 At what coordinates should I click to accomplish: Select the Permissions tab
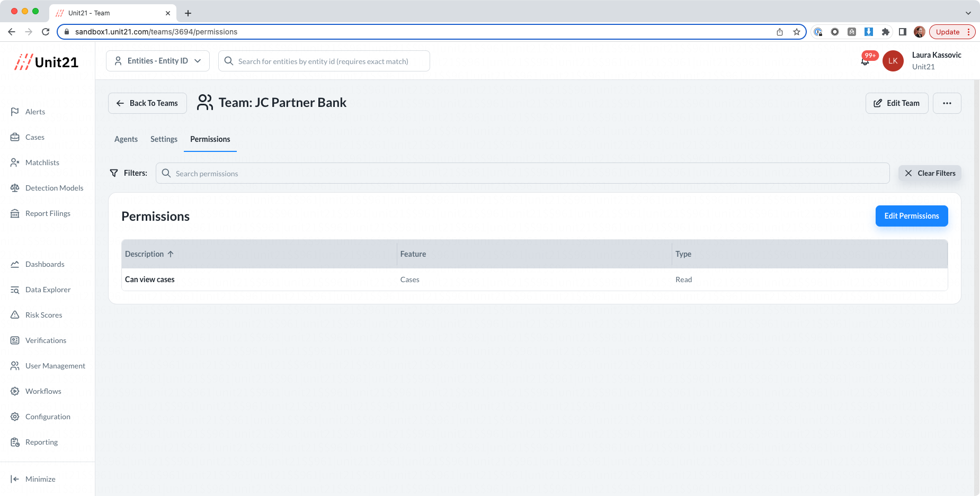(210, 139)
